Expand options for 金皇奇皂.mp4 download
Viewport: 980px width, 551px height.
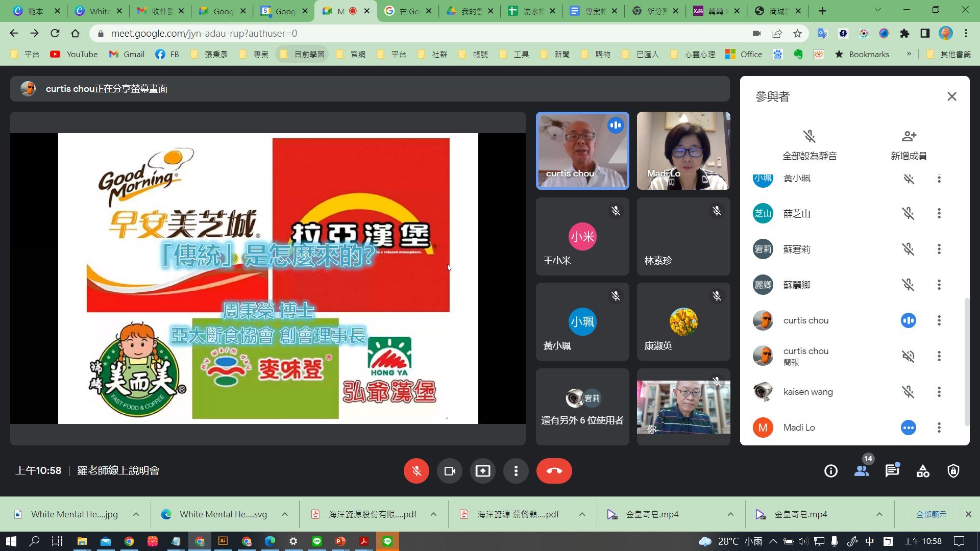[x=730, y=514]
